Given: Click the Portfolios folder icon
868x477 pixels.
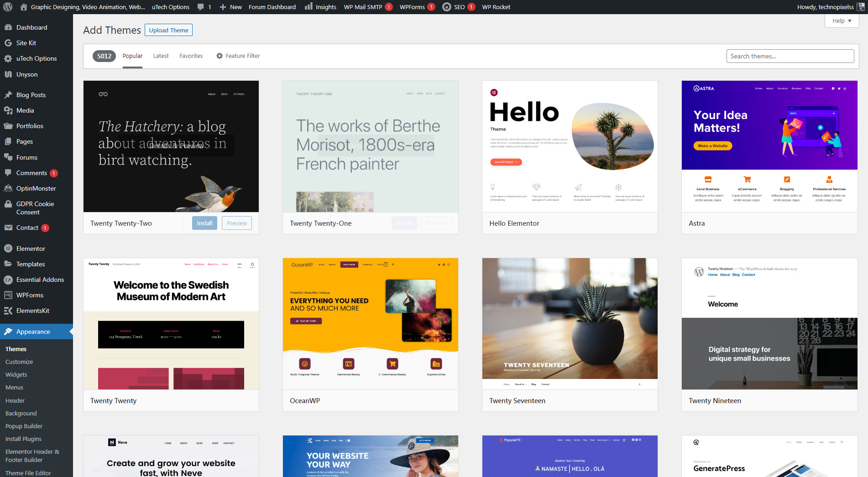Looking at the screenshot, I should pos(8,126).
